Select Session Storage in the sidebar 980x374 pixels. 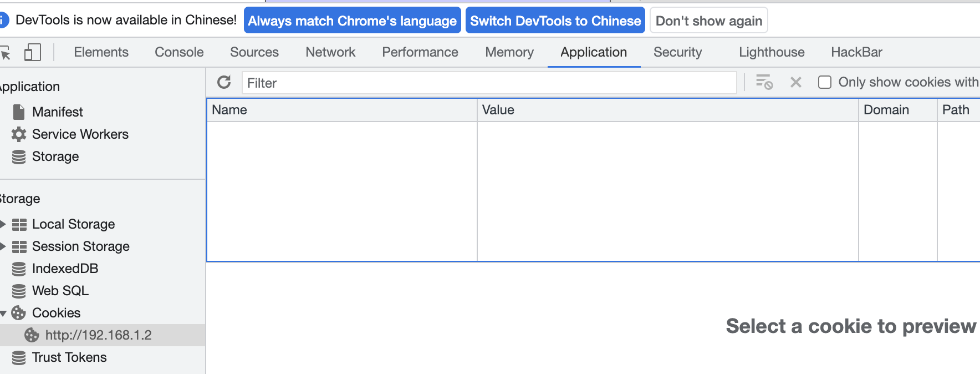coord(81,246)
